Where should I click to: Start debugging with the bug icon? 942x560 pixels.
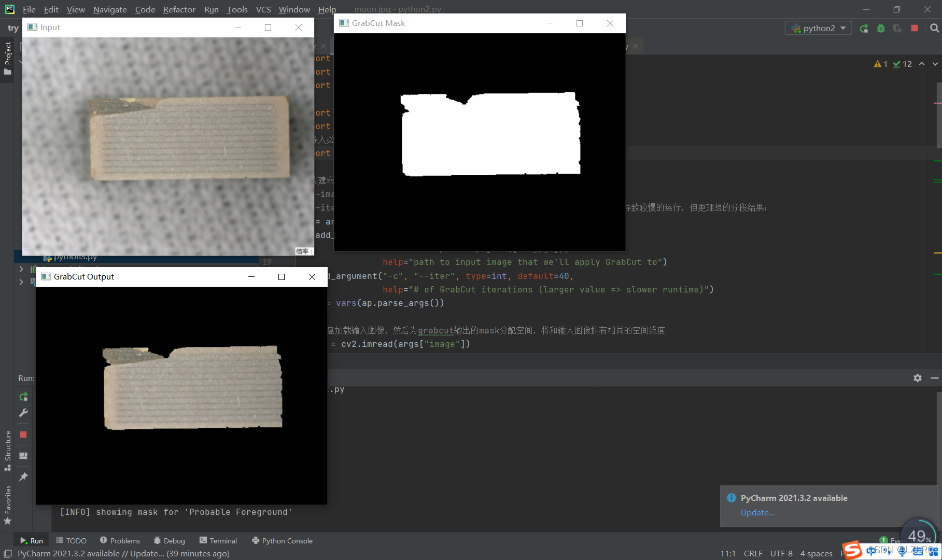[881, 28]
